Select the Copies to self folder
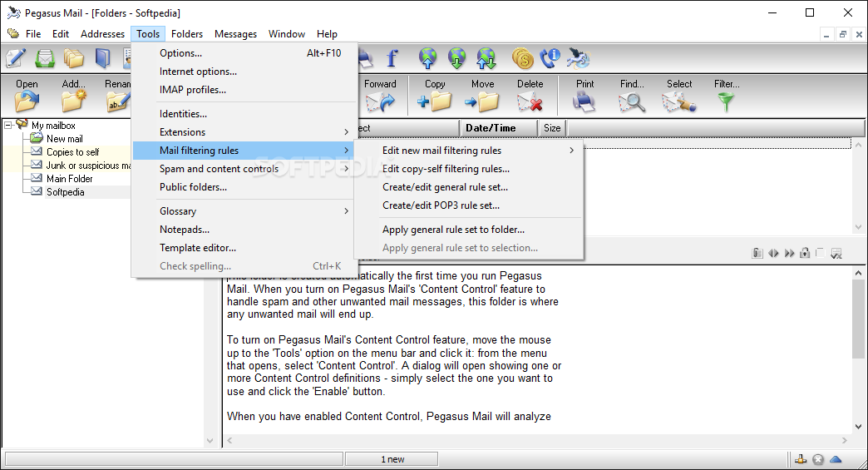Screen dimensions: 868x470 click(72, 152)
